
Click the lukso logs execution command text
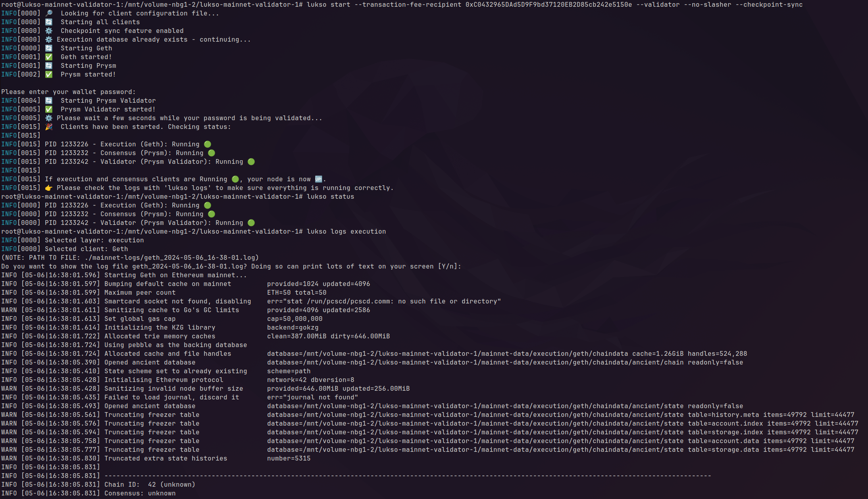[x=346, y=232]
